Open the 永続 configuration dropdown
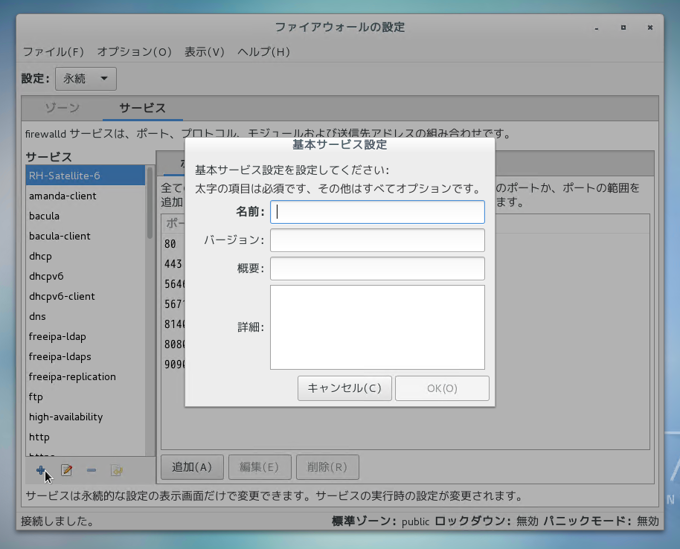This screenshot has height=549, width=680. [86, 78]
